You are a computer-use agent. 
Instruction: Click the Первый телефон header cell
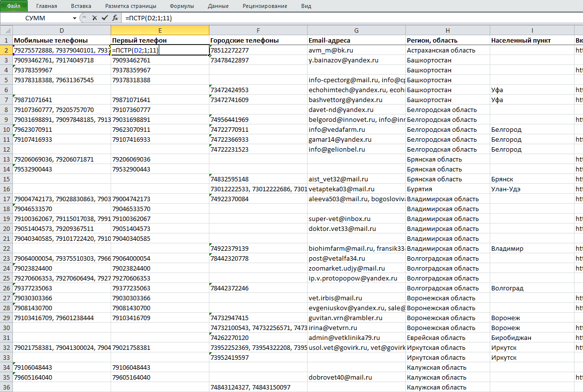[x=160, y=40]
